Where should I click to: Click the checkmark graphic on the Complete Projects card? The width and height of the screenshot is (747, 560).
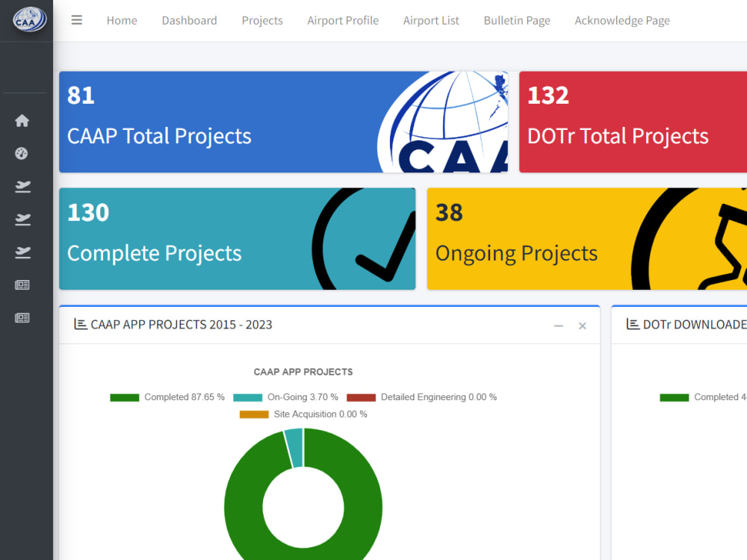point(364,239)
